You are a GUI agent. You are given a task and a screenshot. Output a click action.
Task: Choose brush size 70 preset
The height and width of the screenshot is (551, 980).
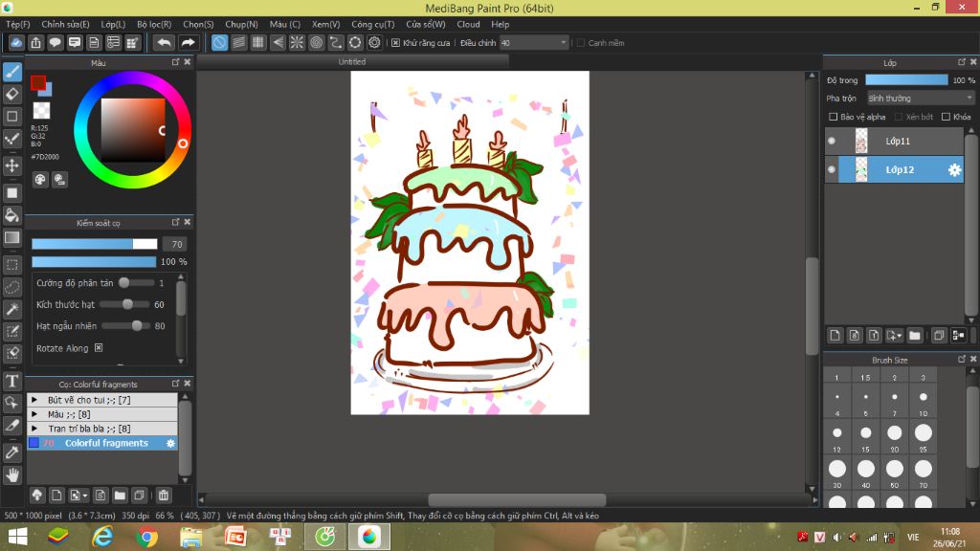point(924,473)
